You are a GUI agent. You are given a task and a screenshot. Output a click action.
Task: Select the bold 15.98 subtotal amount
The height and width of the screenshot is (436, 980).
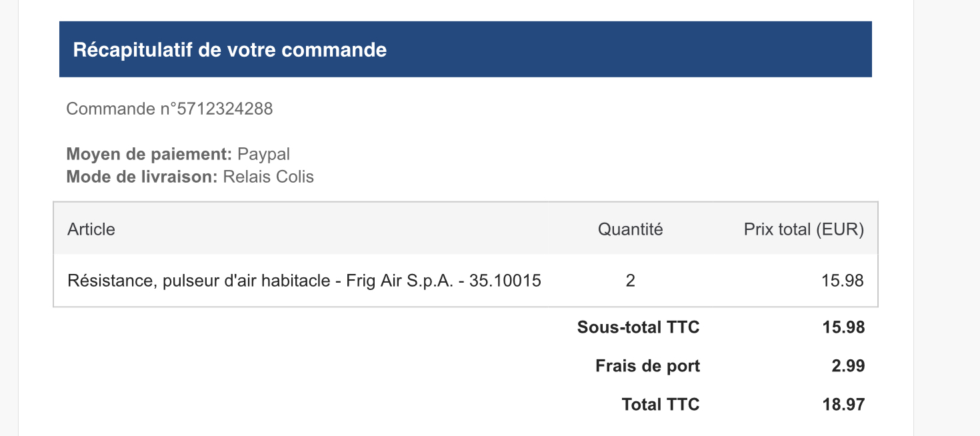coord(843,327)
